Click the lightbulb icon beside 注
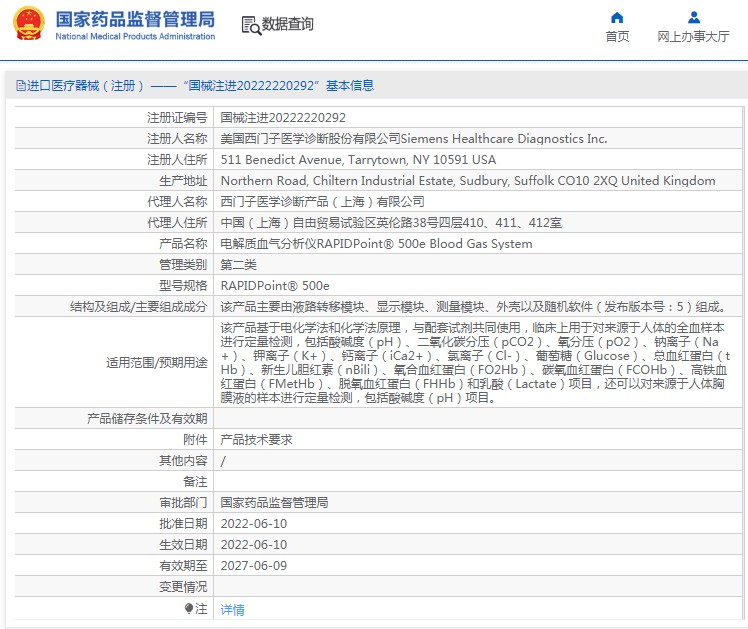The width and height of the screenshot is (748, 629). pos(189,608)
